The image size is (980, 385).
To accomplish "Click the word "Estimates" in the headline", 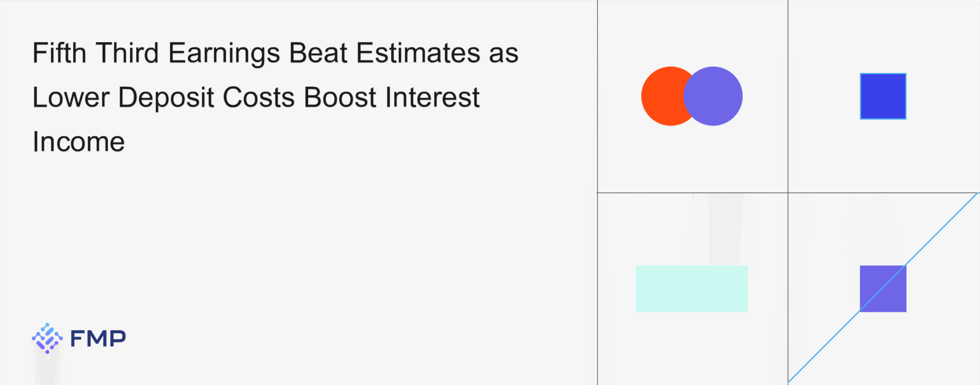I will pyautogui.click(x=418, y=53).
